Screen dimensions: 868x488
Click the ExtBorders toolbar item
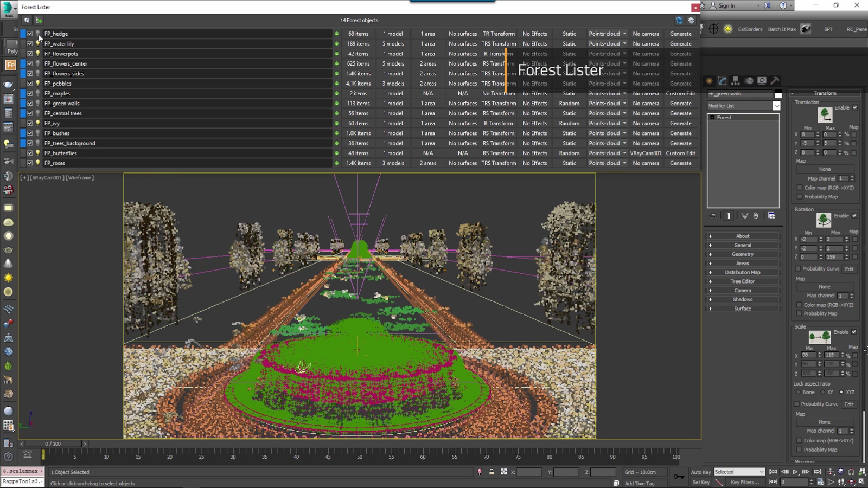(x=750, y=29)
